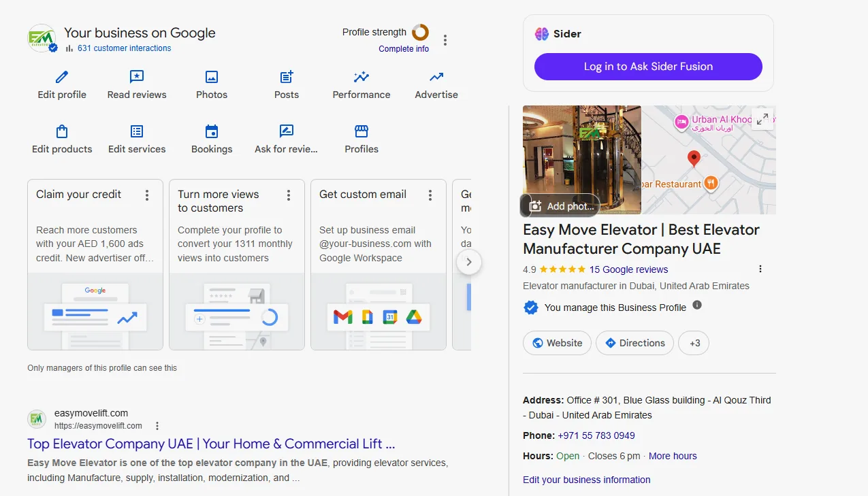Click More hours link
The height and width of the screenshot is (496, 868).
pos(673,456)
